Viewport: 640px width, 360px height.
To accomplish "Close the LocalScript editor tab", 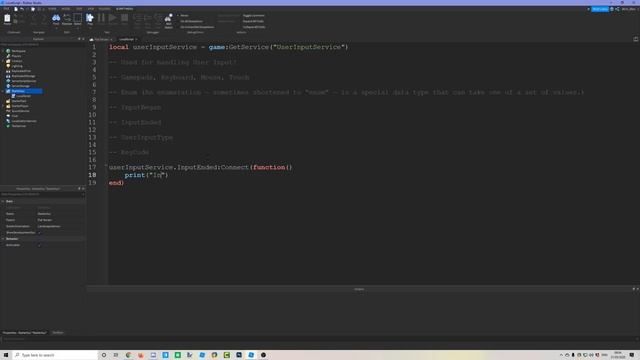I will pyautogui.click(x=136, y=39).
